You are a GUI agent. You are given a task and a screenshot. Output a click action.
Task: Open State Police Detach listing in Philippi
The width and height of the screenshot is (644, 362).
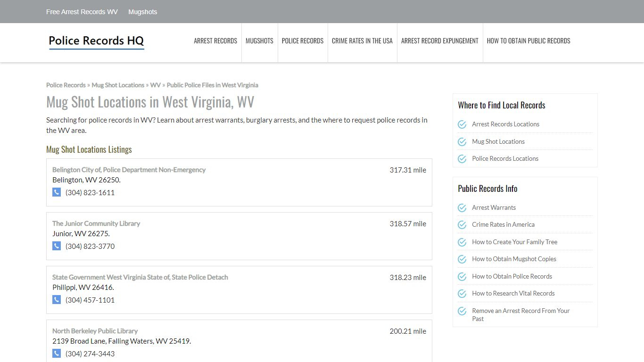(x=140, y=277)
